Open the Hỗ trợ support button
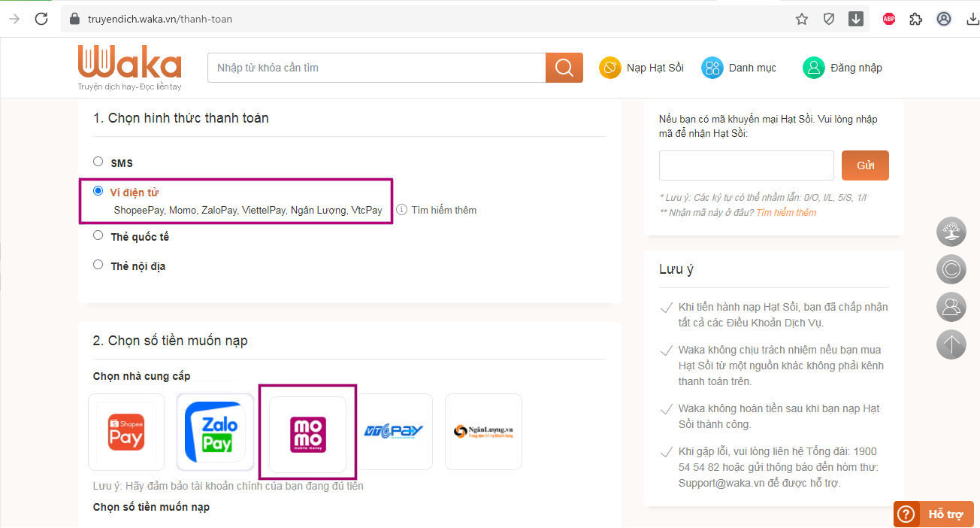The width and height of the screenshot is (980, 528). pos(933,514)
